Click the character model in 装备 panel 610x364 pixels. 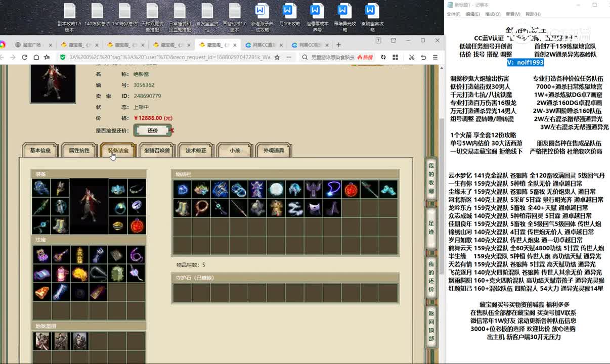point(89,206)
